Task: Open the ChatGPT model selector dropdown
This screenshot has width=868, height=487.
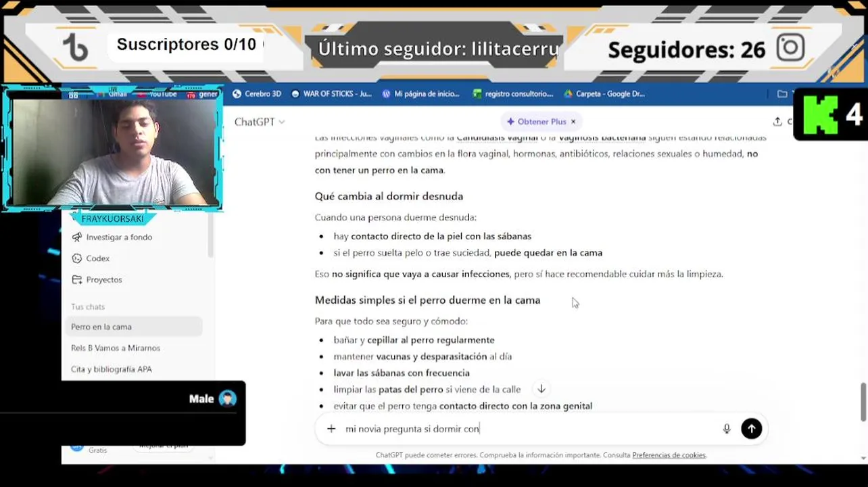Action: [260, 122]
